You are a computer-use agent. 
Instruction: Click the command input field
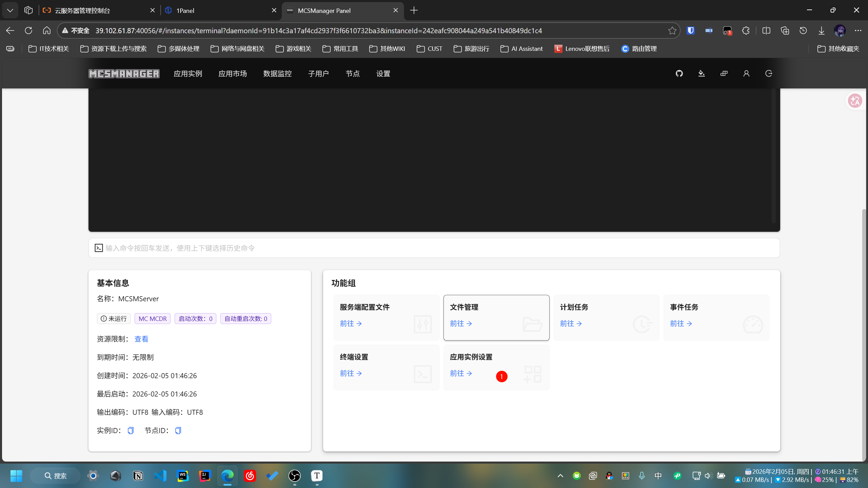[x=434, y=248]
